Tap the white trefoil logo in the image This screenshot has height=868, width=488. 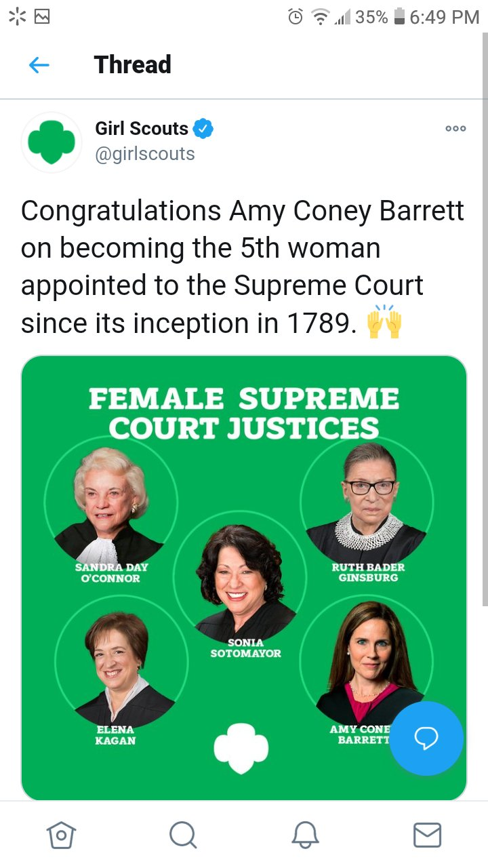coord(241,747)
